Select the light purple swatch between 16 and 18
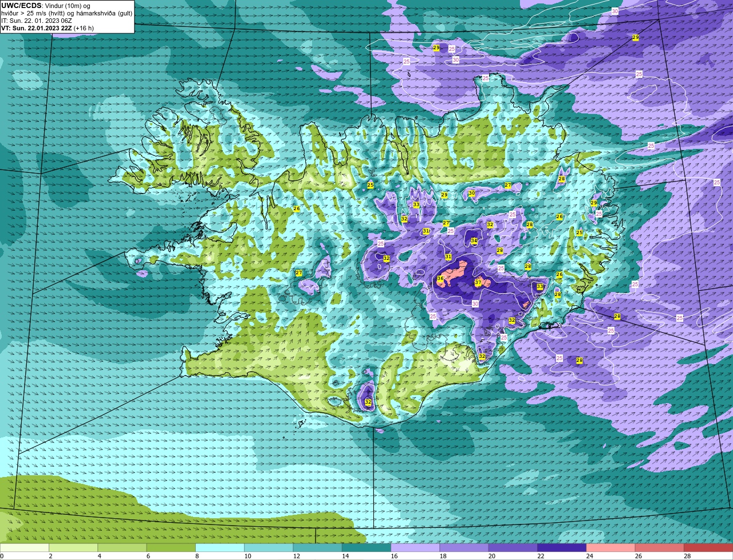 coord(415,547)
